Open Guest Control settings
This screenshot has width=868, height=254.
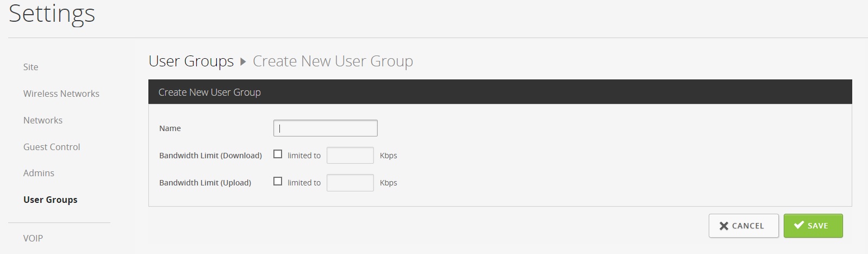[52, 147]
